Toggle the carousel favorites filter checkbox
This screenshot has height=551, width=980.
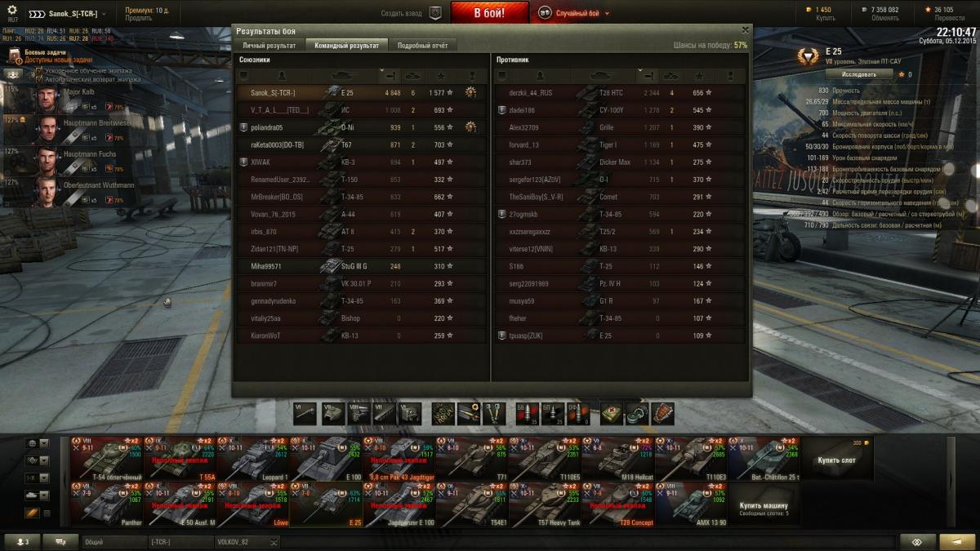(x=45, y=513)
